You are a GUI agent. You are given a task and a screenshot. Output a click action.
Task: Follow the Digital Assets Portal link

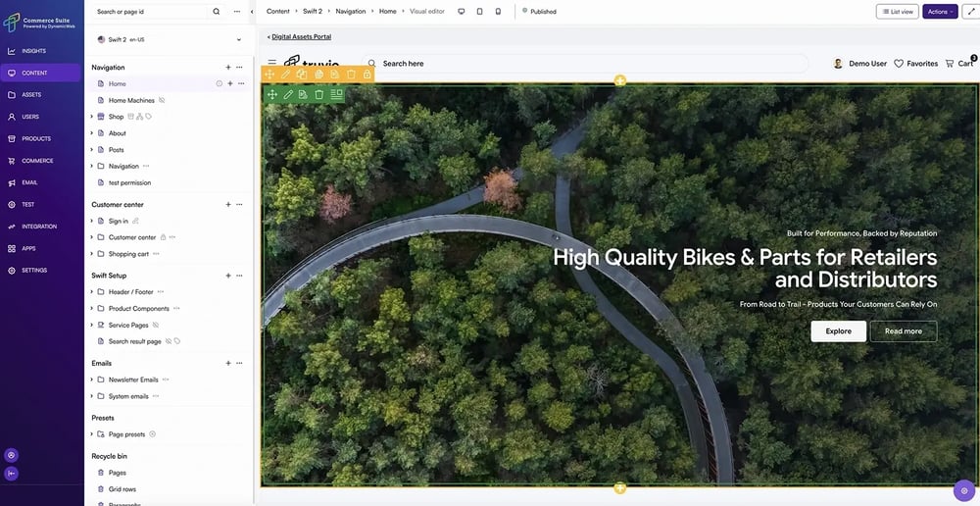(x=301, y=37)
